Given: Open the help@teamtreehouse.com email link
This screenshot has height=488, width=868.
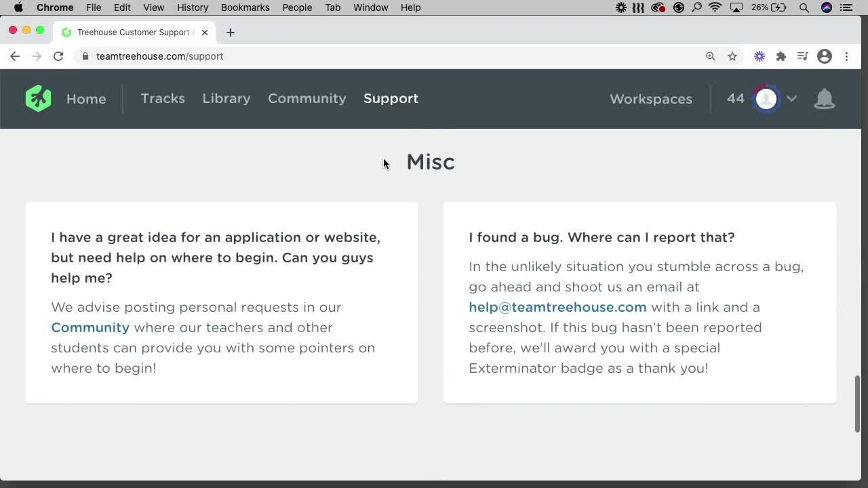Looking at the screenshot, I should (557, 307).
